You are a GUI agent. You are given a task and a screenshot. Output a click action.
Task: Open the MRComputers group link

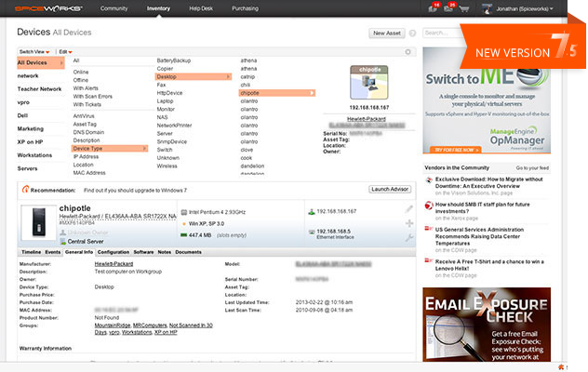150,325
